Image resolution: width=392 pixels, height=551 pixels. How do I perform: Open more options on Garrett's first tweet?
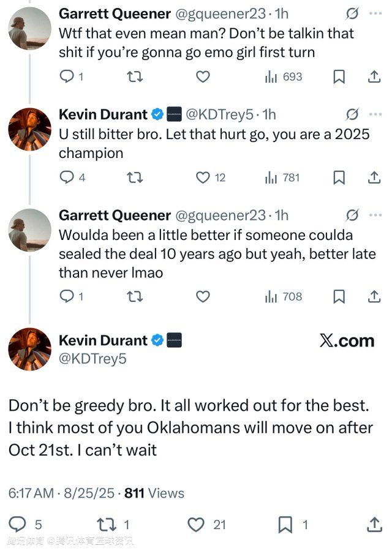375,13
